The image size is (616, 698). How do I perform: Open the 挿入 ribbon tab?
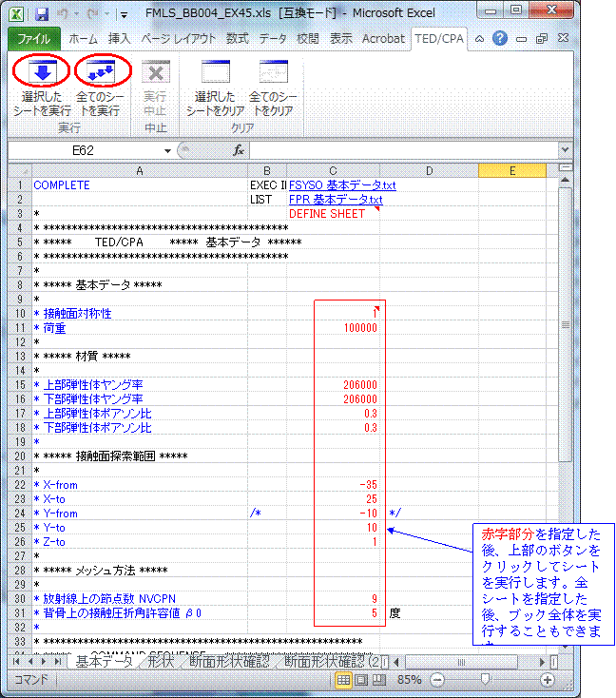(119, 39)
